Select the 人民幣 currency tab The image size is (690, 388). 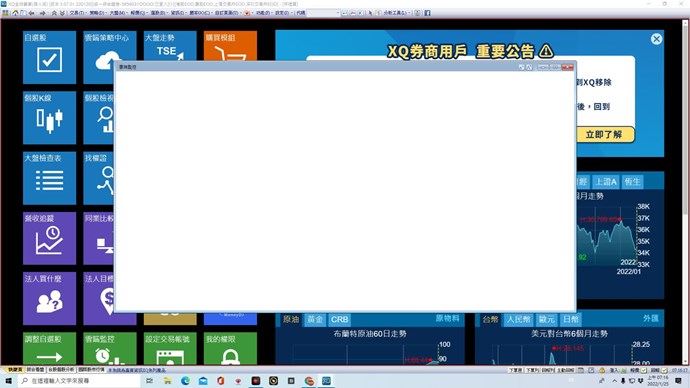point(518,319)
